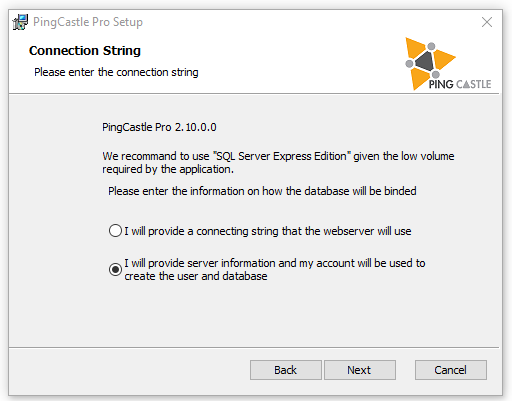Click the 'my account will be used' option label

275,269
